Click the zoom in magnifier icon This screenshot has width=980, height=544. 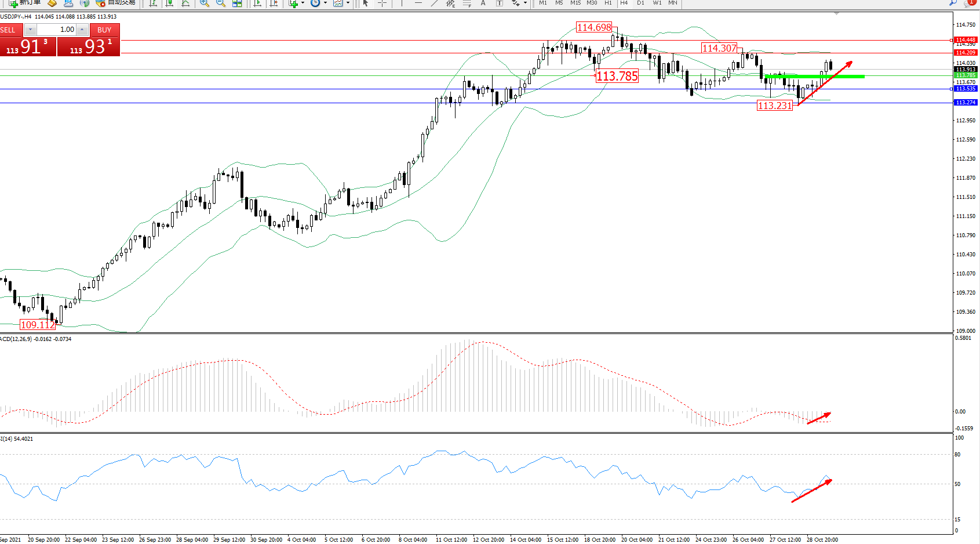click(x=205, y=3)
